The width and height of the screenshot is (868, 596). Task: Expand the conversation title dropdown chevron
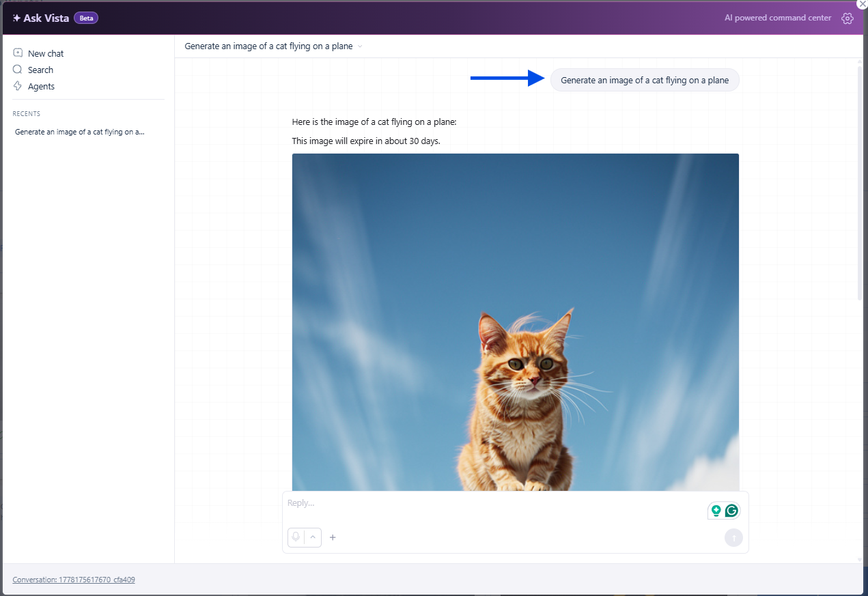click(360, 46)
